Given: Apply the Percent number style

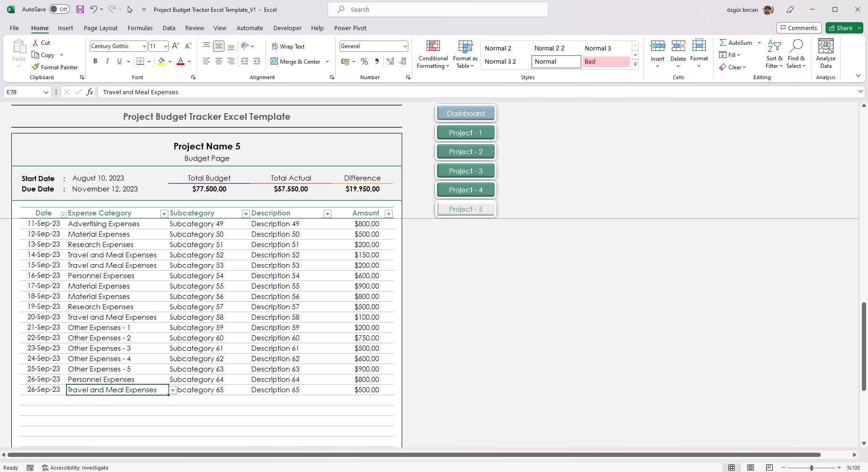Looking at the screenshot, I should (364, 61).
